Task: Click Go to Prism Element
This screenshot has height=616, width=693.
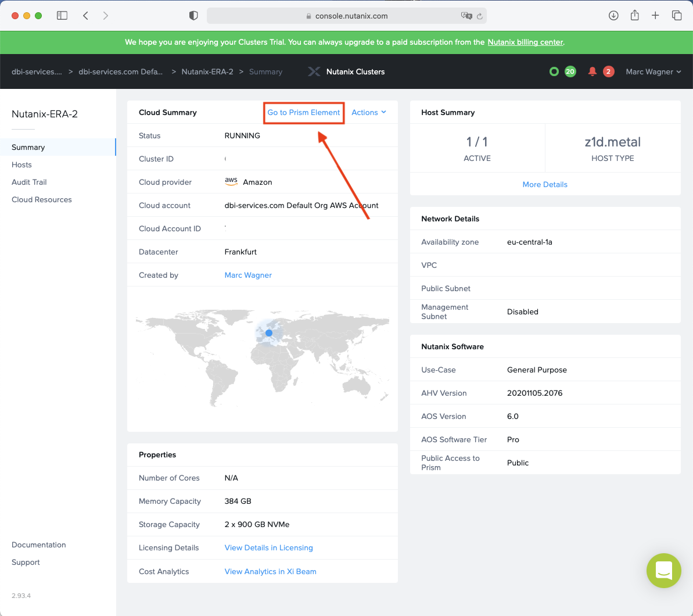Action: point(304,112)
